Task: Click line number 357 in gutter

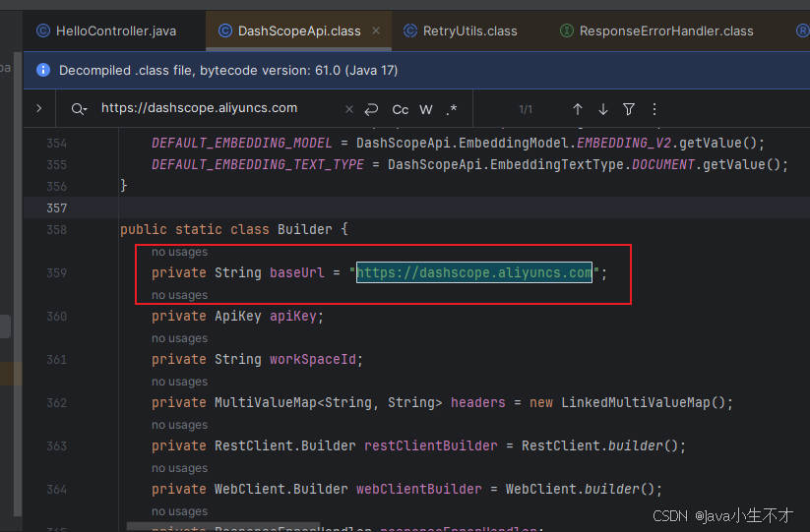Action: coord(57,207)
